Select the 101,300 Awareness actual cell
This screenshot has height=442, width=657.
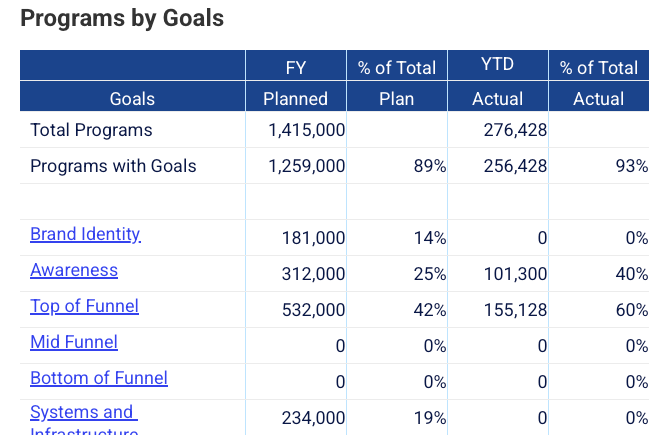coord(515,274)
